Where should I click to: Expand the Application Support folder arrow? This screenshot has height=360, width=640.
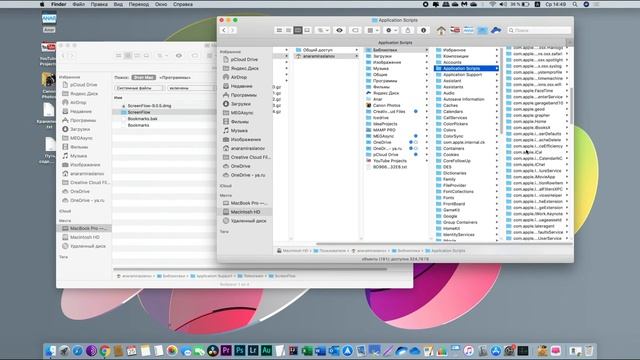coord(497,75)
